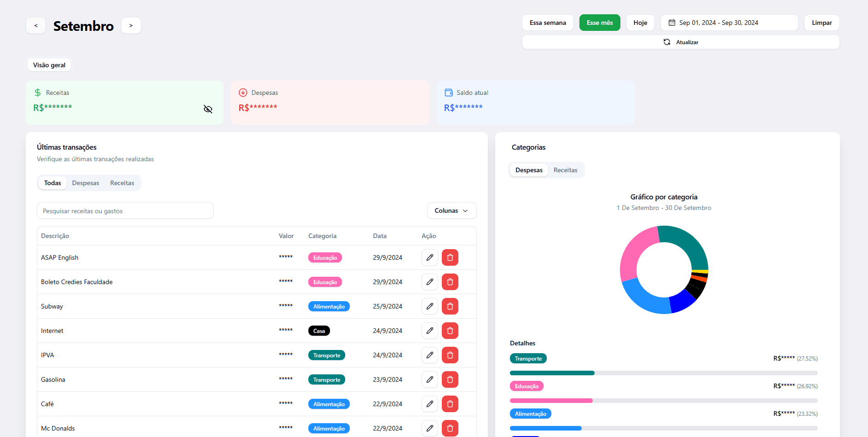Image resolution: width=868 pixels, height=437 pixels.
Task: Show Receitas in Categorias panel
Action: (x=565, y=170)
